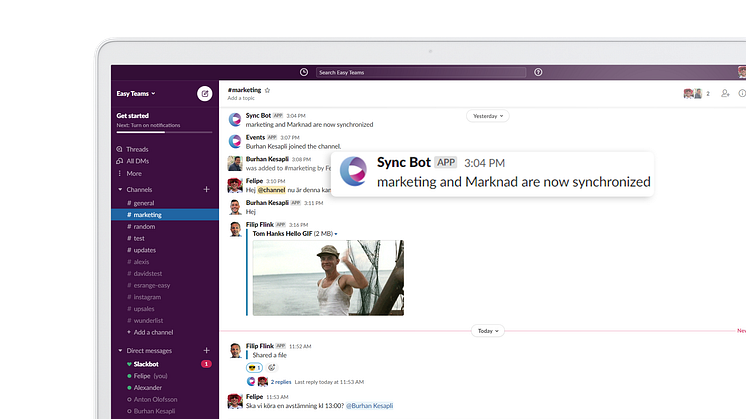Click the Slackbot unread badge
Image resolution: width=746 pixels, height=419 pixels.
pyautogui.click(x=206, y=364)
